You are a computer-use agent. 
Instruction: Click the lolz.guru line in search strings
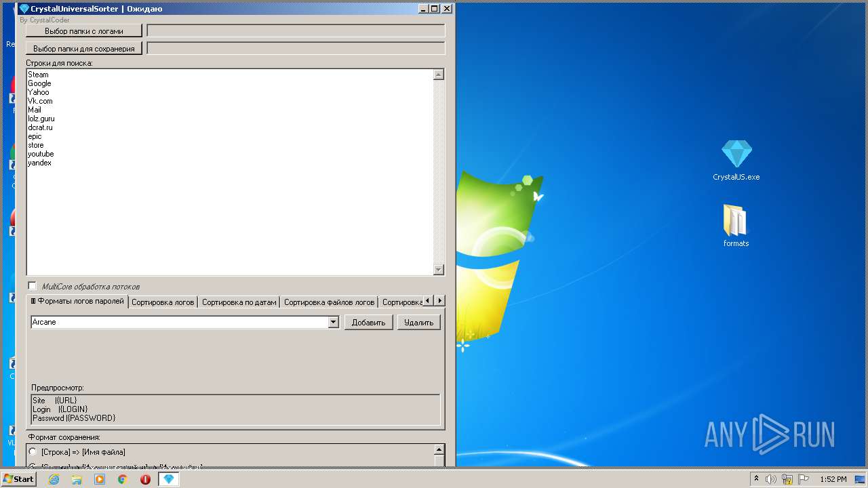(x=41, y=119)
